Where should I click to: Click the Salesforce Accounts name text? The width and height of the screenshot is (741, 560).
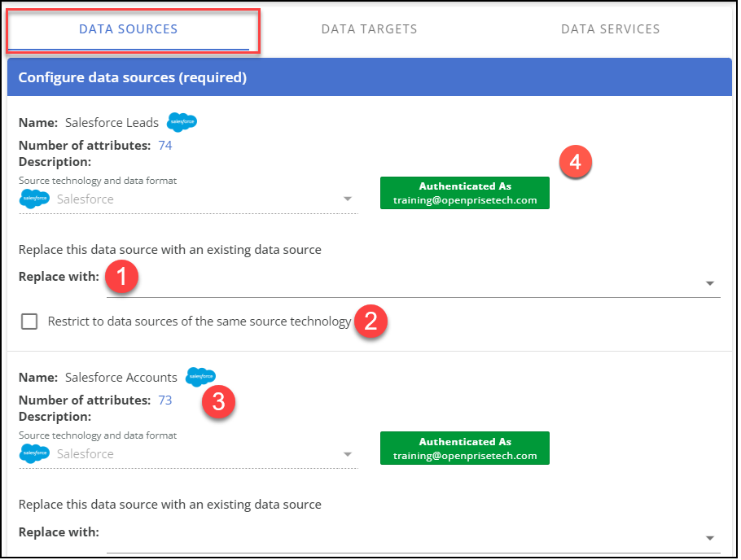121,378
